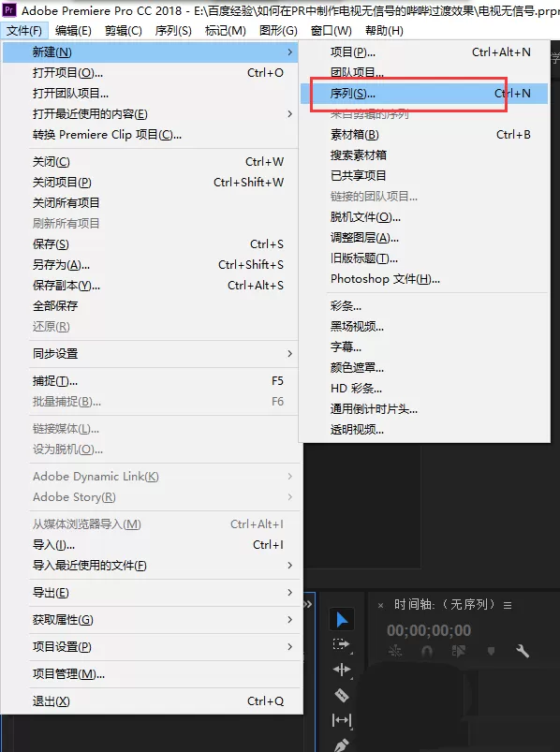The width and height of the screenshot is (560, 752).
Task: Expand the Adobe Dynamic Link(K) submenu
Action: [x=151, y=477]
